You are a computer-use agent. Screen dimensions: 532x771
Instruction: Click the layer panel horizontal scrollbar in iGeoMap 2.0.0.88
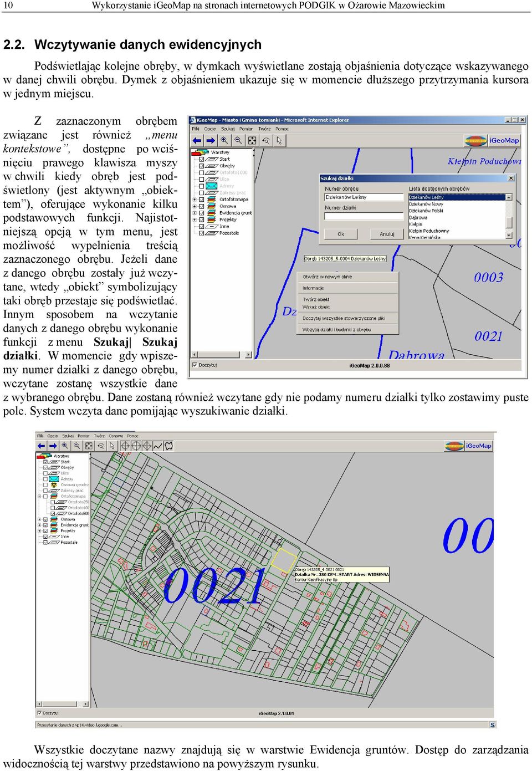222,354
